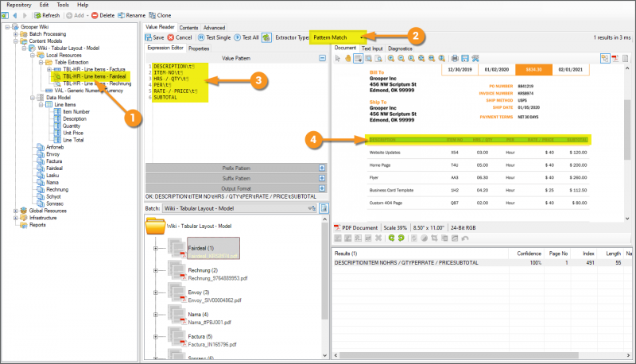The image size is (636, 364).
Task: Select the DESCRIPTIONITEM NOHRS result row
Action: click(x=482, y=262)
